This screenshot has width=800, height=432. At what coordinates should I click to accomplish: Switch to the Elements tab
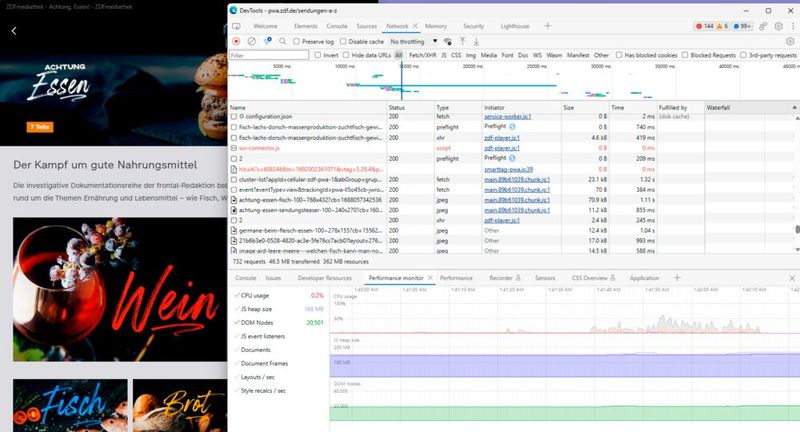click(306, 25)
